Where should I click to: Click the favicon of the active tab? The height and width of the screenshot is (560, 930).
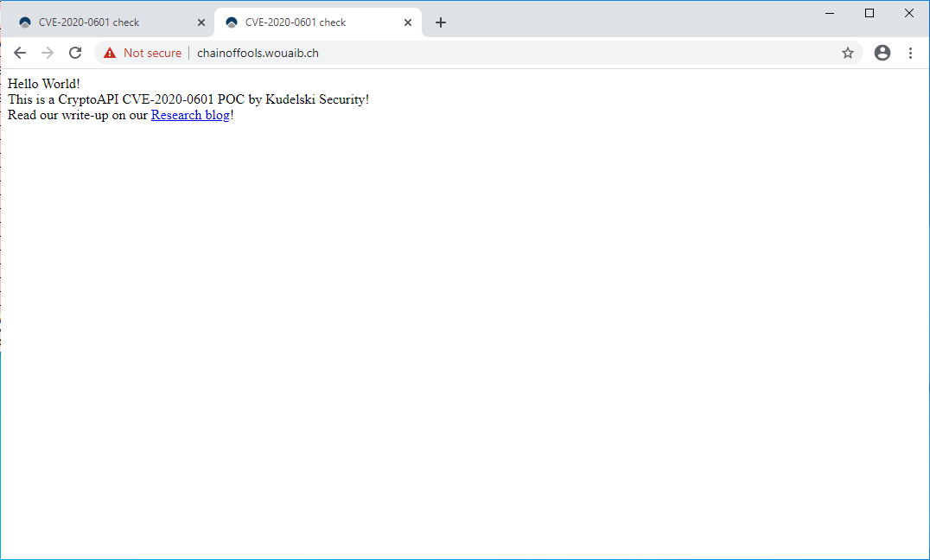(x=232, y=22)
